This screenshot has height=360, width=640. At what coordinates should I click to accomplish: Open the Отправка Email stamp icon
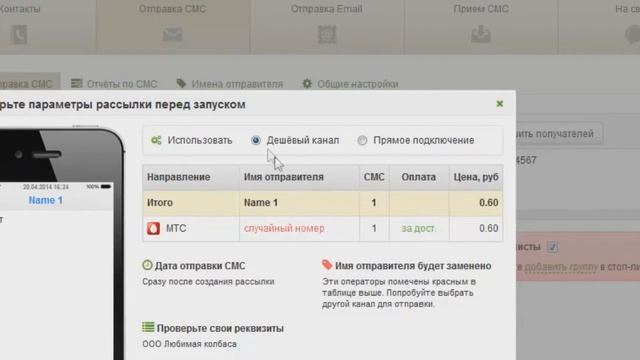(x=327, y=35)
